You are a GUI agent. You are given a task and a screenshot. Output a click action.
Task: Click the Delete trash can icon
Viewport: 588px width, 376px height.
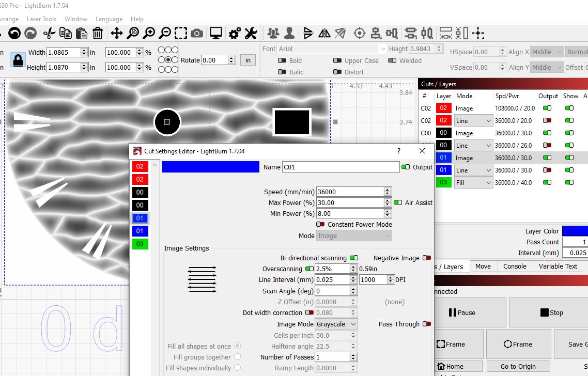tap(98, 34)
